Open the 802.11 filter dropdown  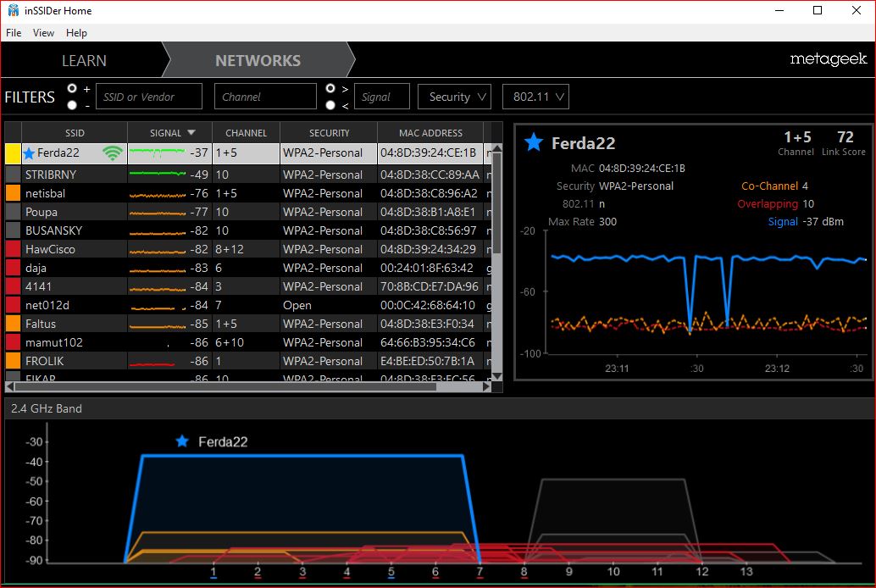tap(535, 97)
